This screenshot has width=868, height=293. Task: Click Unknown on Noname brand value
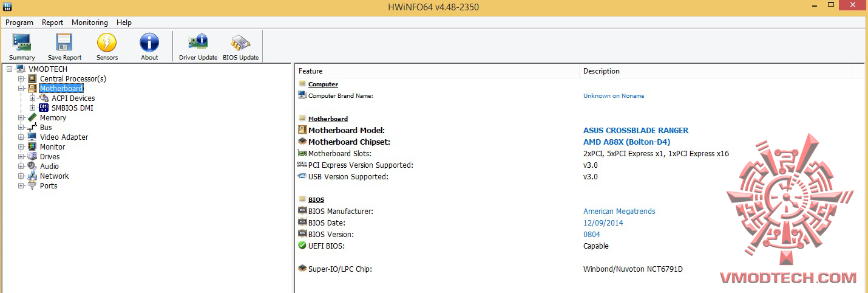pos(614,95)
